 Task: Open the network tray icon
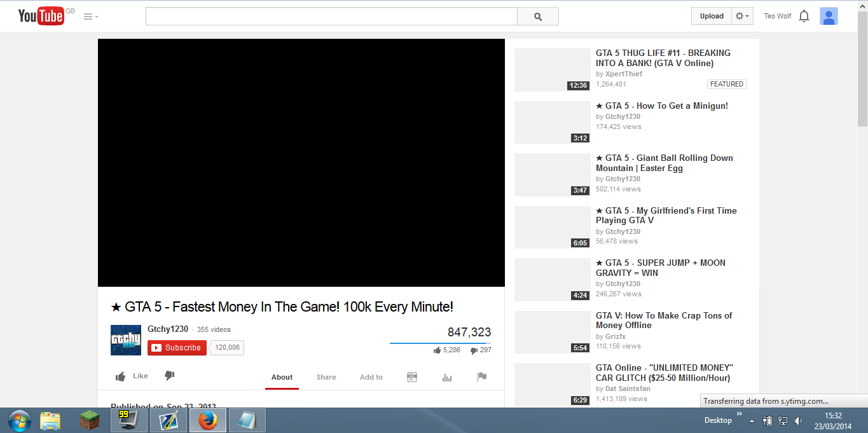point(783,421)
